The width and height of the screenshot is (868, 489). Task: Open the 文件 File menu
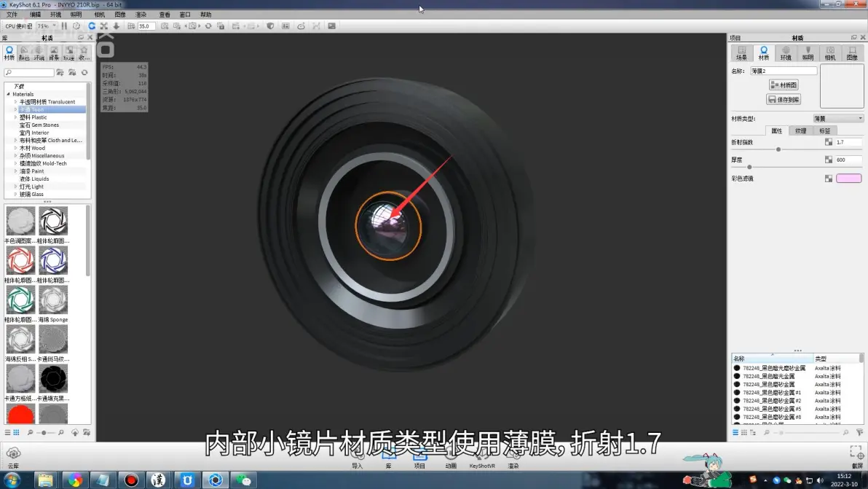tap(12, 15)
